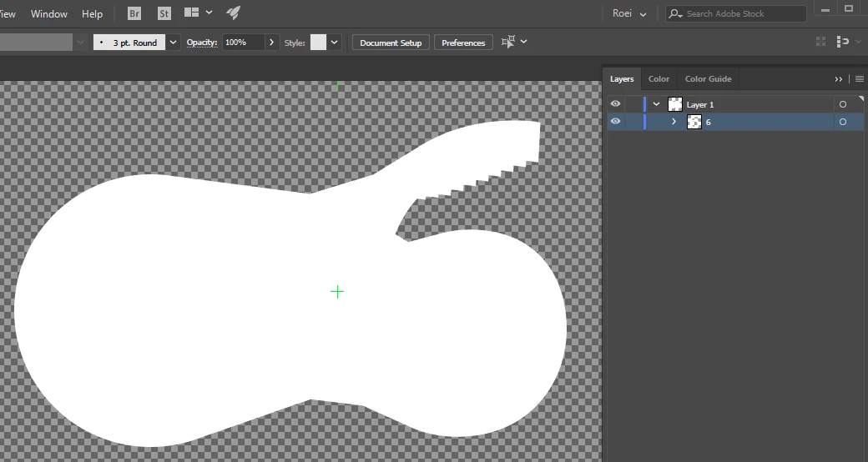
Task: Open Adobe Bridge with the Br icon
Action: click(x=134, y=13)
